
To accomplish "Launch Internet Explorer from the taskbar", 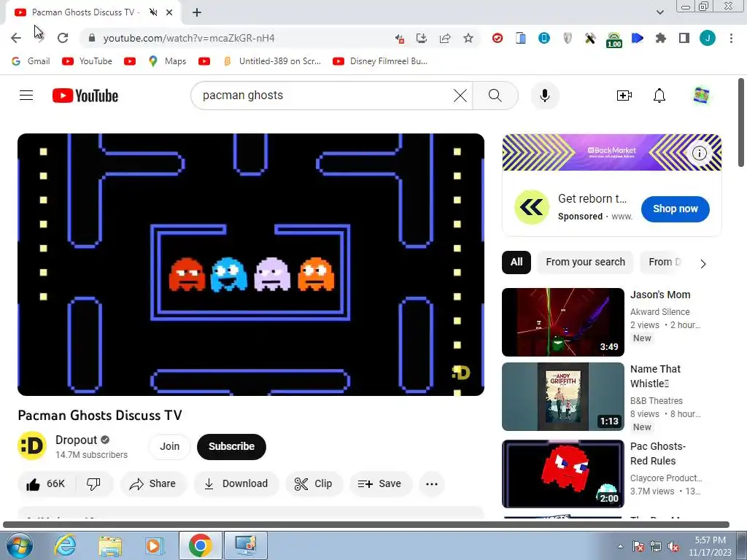I will pyautogui.click(x=65, y=545).
